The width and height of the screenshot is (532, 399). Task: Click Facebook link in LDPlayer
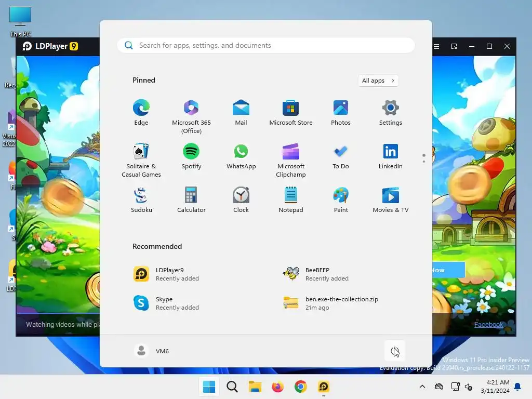pos(488,324)
